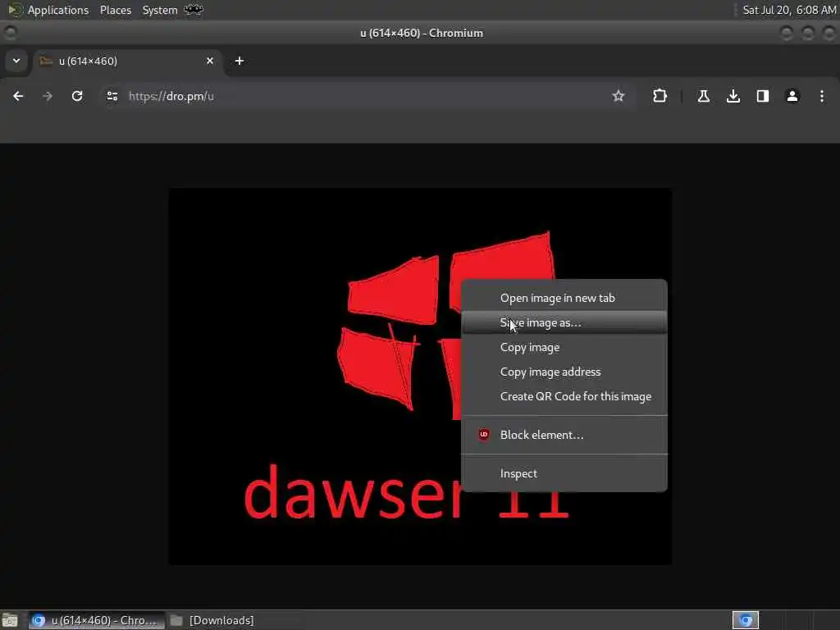Viewport: 840px width, 630px height.
Task: Select the u (614×460) tab
Action: tap(129, 61)
